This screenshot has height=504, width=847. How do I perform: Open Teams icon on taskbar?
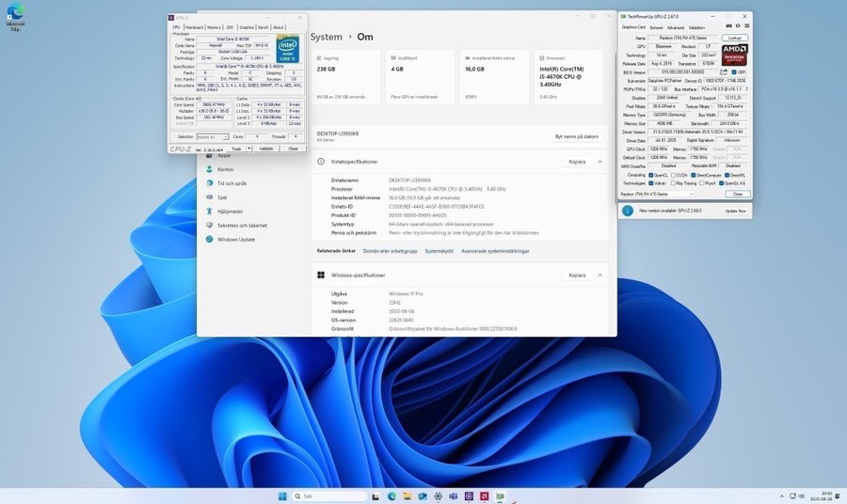(x=454, y=496)
